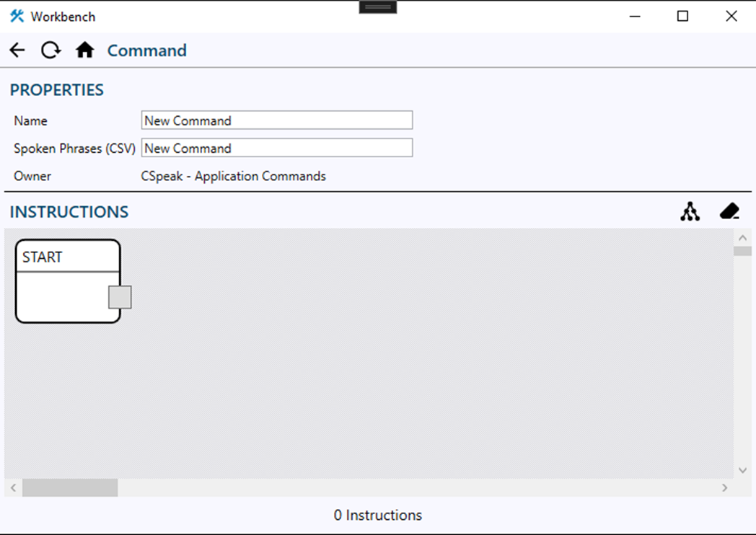Click the horizontal scrollbar left arrow
The height and width of the screenshot is (535, 756).
coord(13,488)
